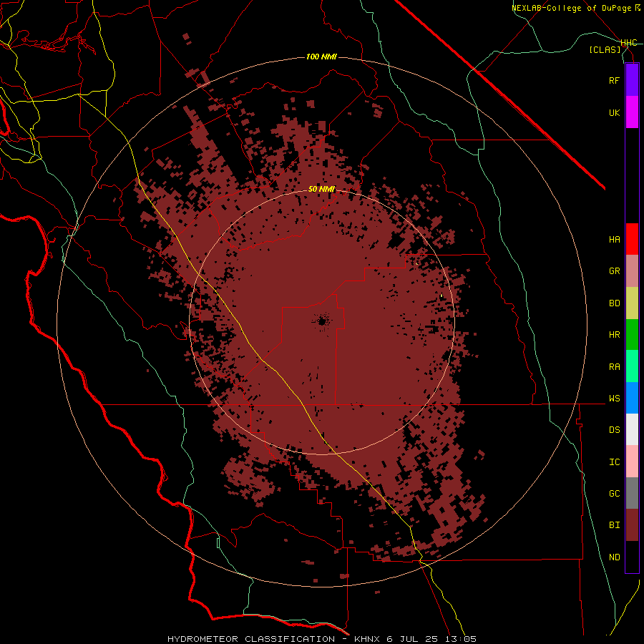Click the HR green legend swatch

(632, 334)
